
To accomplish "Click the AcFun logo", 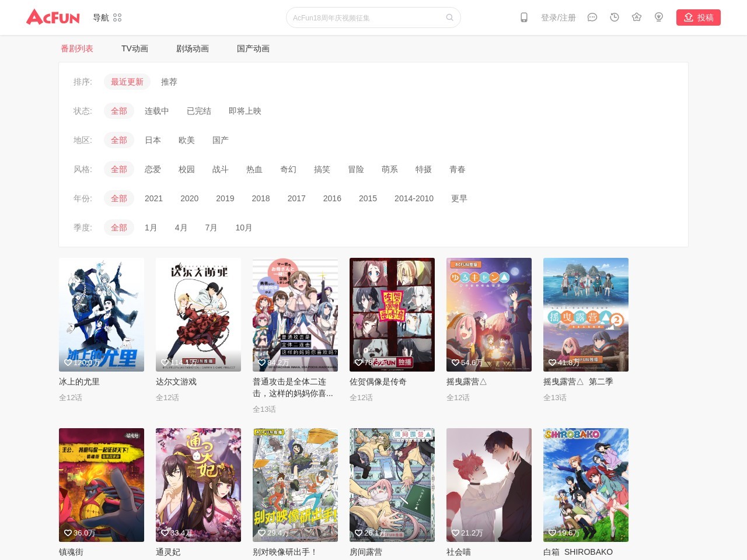I will pyautogui.click(x=53, y=17).
